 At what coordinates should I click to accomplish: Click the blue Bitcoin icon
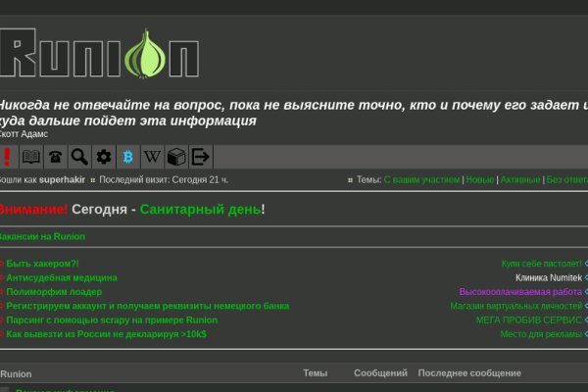point(127,157)
